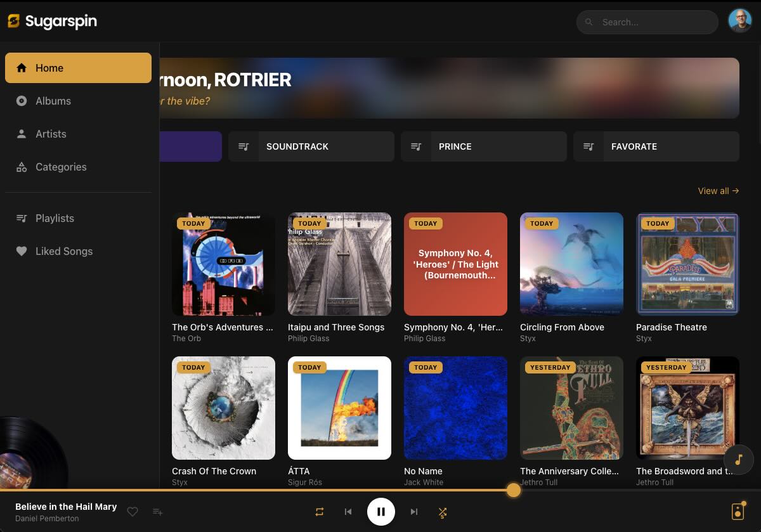Click the floating music note button
761x532 pixels.
tap(739, 458)
